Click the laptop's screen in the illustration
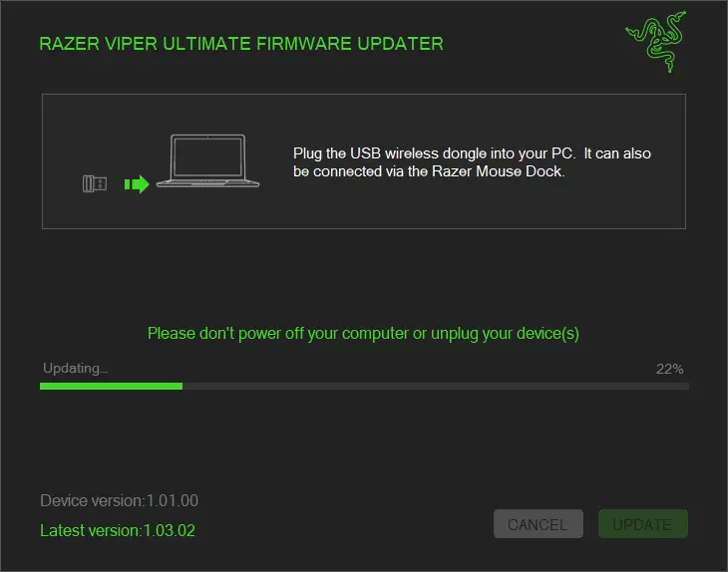Image resolution: width=728 pixels, height=572 pixels. (x=208, y=157)
